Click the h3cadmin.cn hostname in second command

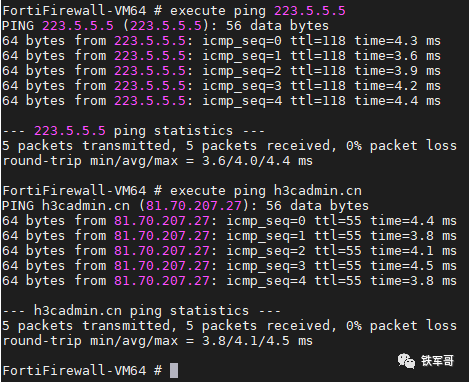click(318, 191)
